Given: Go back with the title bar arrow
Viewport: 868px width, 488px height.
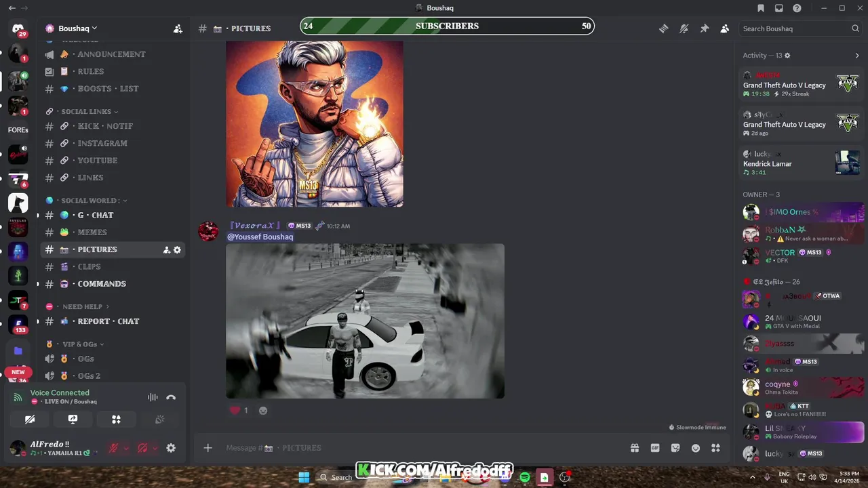Looking at the screenshot, I should 12,8.
